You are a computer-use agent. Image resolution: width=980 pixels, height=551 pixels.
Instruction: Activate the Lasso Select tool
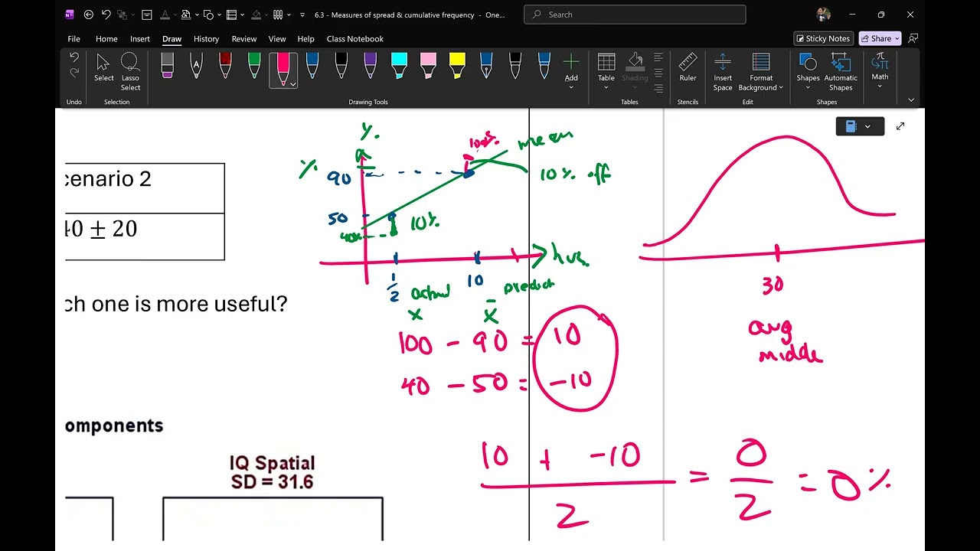pyautogui.click(x=130, y=72)
